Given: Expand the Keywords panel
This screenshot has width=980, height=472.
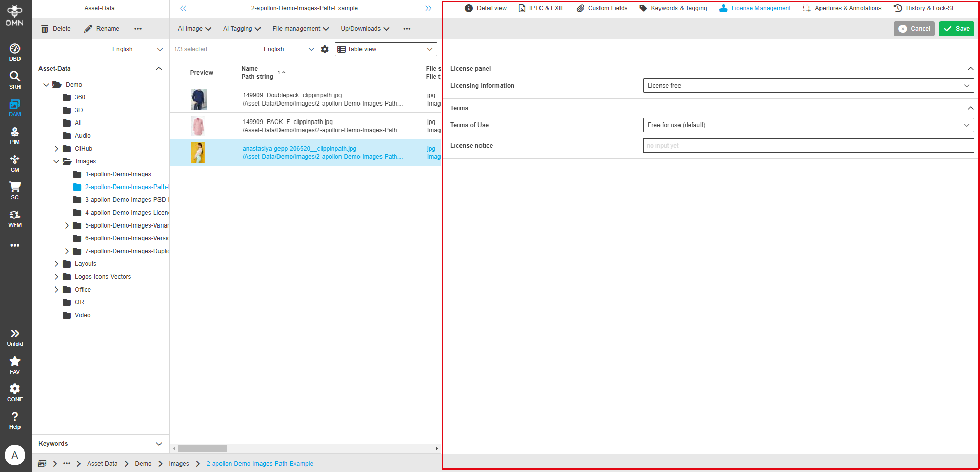Looking at the screenshot, I should [x=159, y=444].
